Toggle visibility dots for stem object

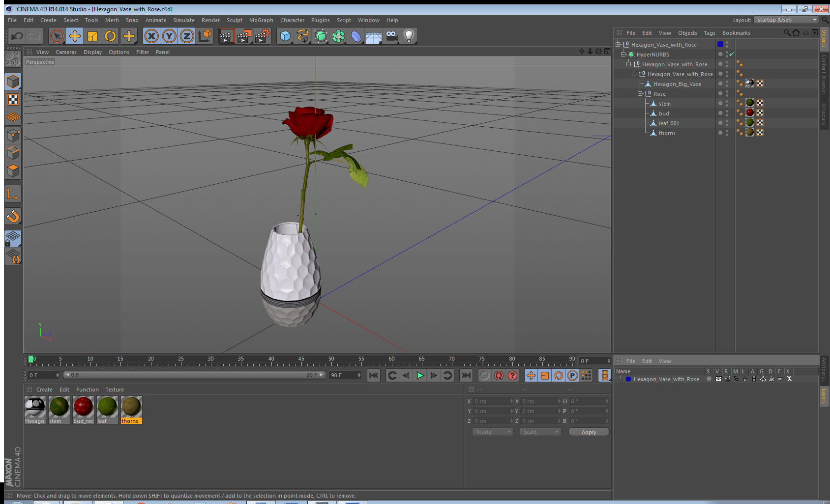(727, 103)
